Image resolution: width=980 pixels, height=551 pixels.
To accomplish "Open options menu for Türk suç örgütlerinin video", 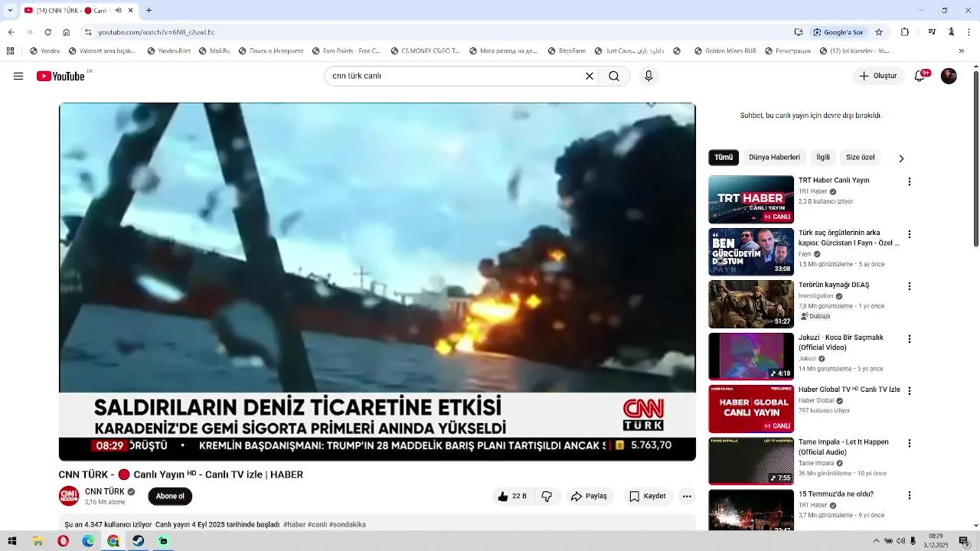I will coord(910,234).
